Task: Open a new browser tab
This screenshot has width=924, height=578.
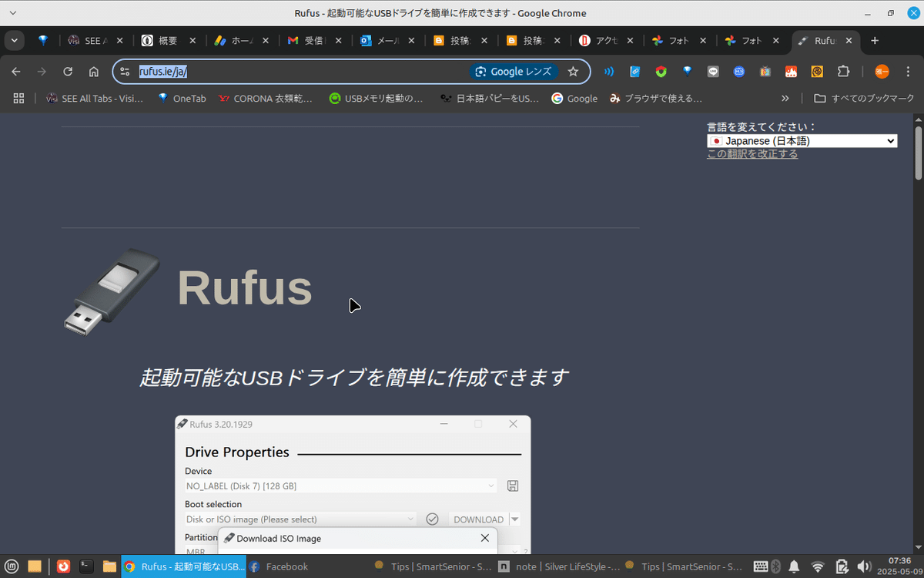Action: coord(876,40)
